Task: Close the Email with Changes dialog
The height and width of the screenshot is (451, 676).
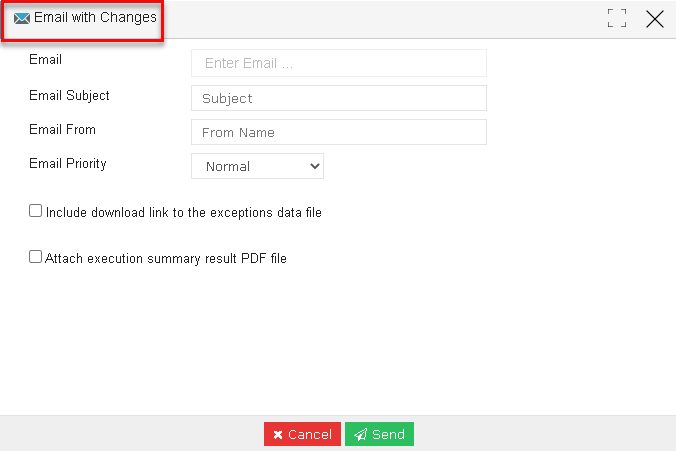Action: click(654, 19)
